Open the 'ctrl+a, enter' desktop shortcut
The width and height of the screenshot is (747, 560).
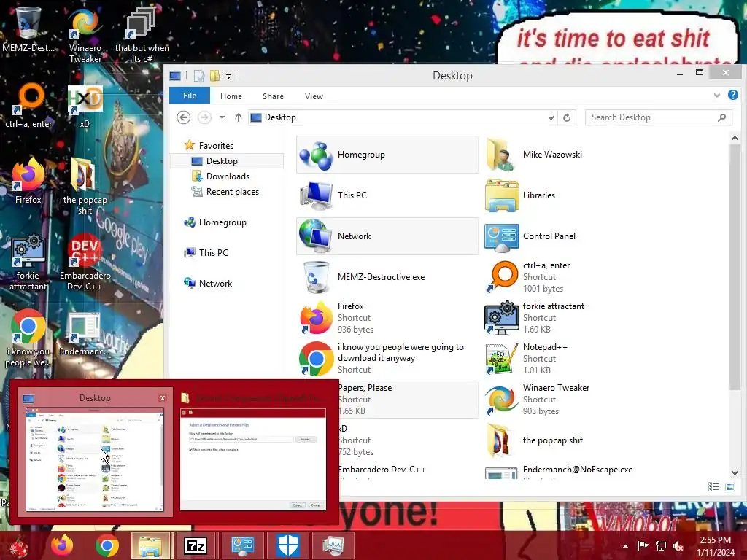coord(28,106)
